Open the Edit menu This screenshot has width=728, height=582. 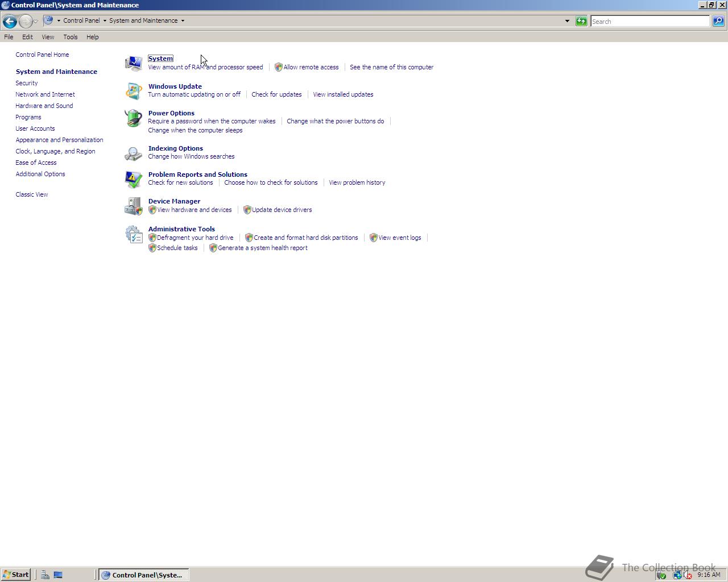pyautogui.click(x=27, y=37)
